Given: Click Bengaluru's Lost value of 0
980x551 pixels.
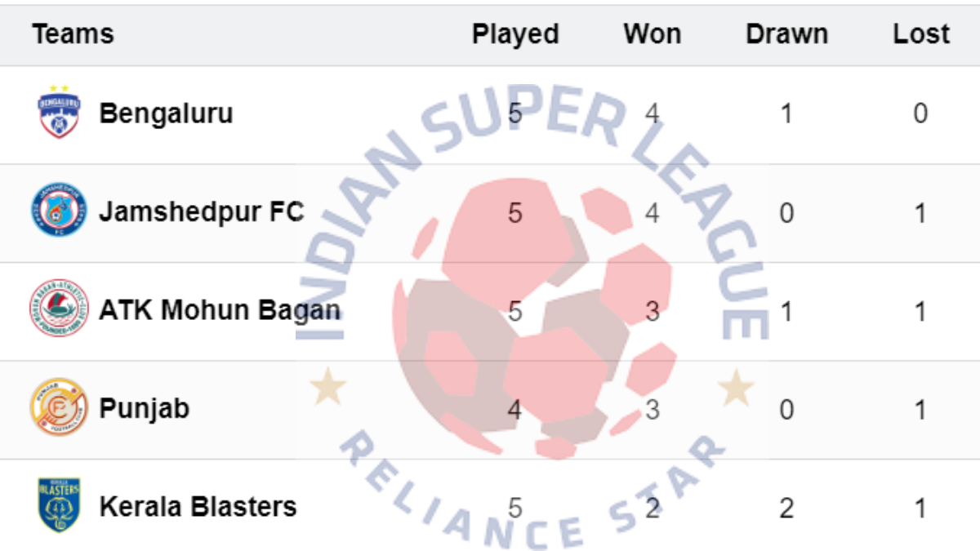Looking at the screenshot, I should 920,113.
